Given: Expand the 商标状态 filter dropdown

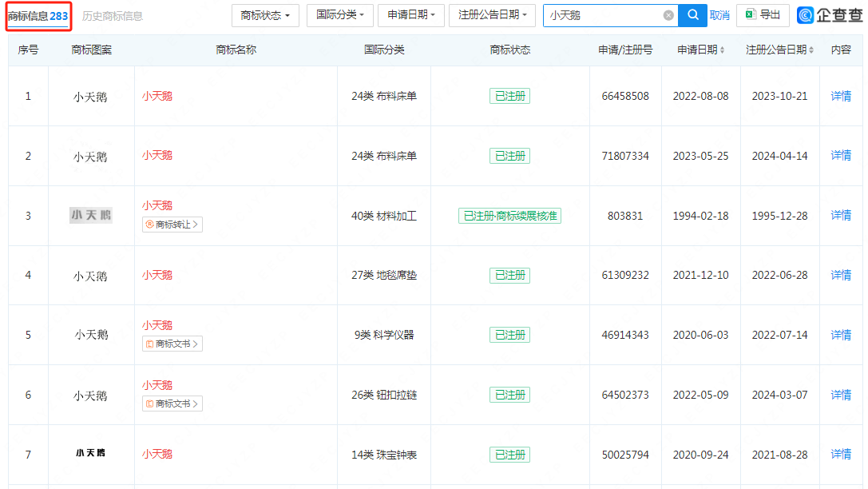Looking at the screenshot, I should point(265,15).
